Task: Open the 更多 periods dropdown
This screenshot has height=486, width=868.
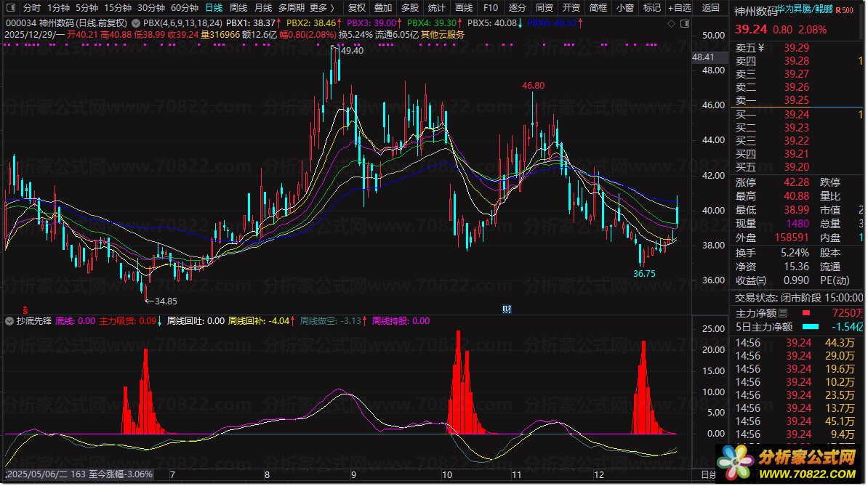Action: [322, 8]
